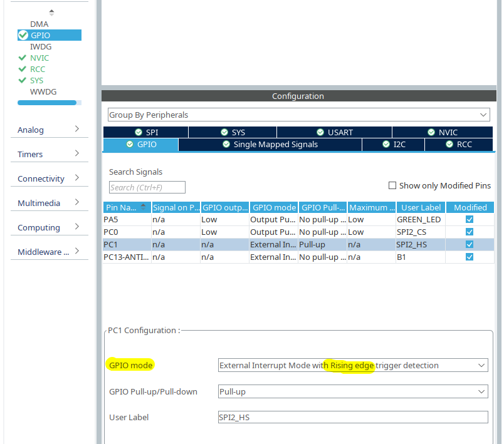This screenshot has width=504, height=444.
Task: Sort by the User Label column header
Action: tap(421, 207)
